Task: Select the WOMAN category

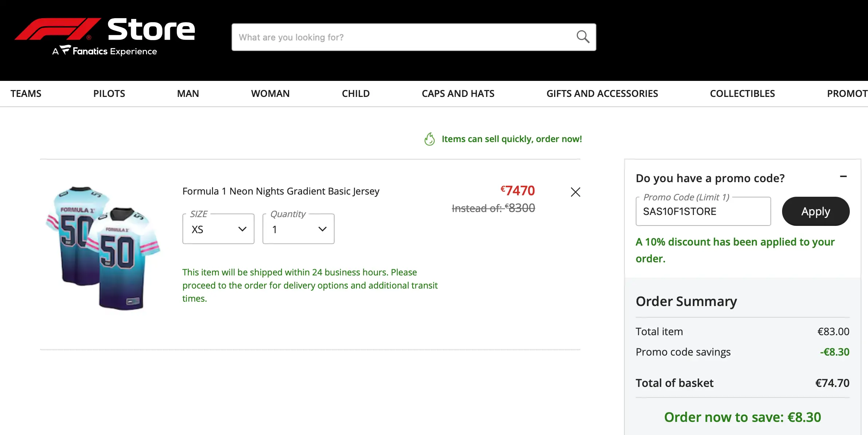Action: pos(270,94)
